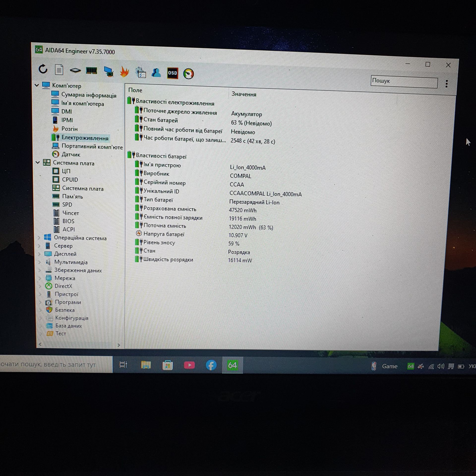Image resolution: width=476 pixels, height=476 pixels.
Task: Click the network monitor toolbar icon
Action: (x=108, y=71)
